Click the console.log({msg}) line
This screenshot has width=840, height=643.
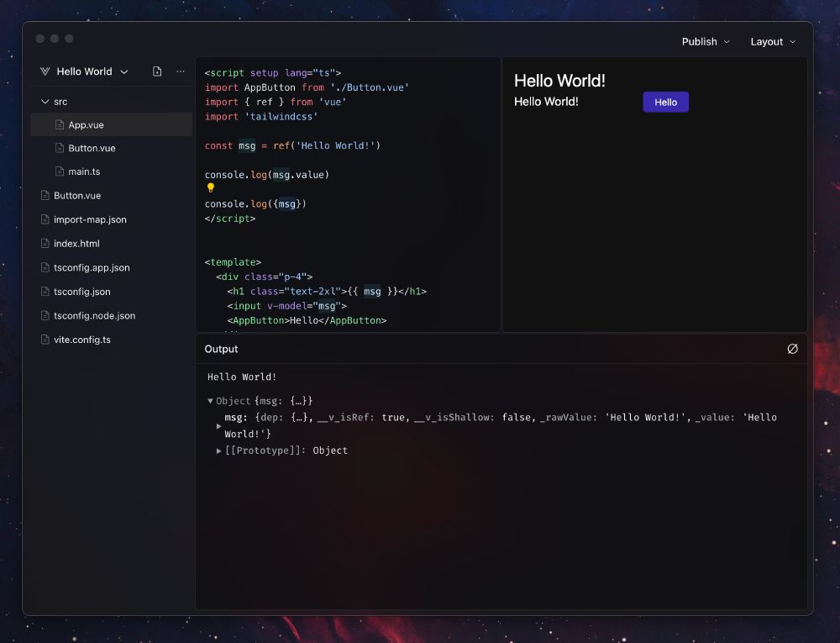[x=255, y=203]
